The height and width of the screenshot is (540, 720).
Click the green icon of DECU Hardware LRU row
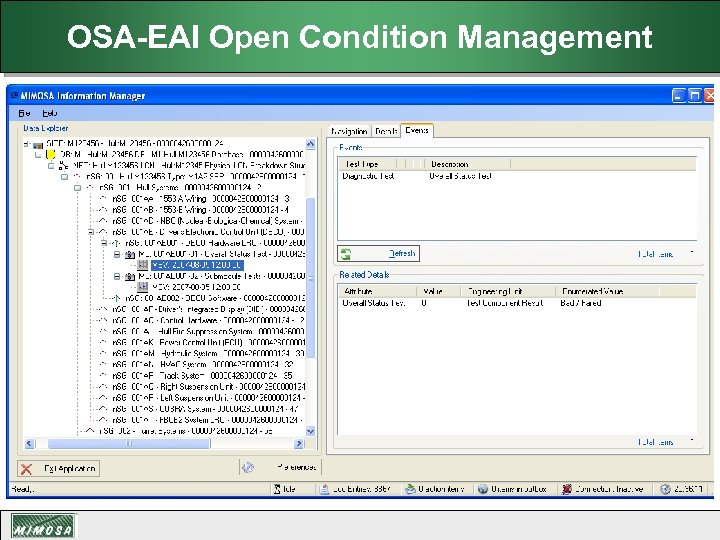116,243
